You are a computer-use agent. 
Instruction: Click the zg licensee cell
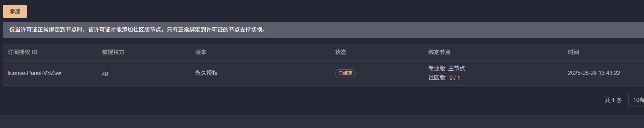tap(105, 73)
